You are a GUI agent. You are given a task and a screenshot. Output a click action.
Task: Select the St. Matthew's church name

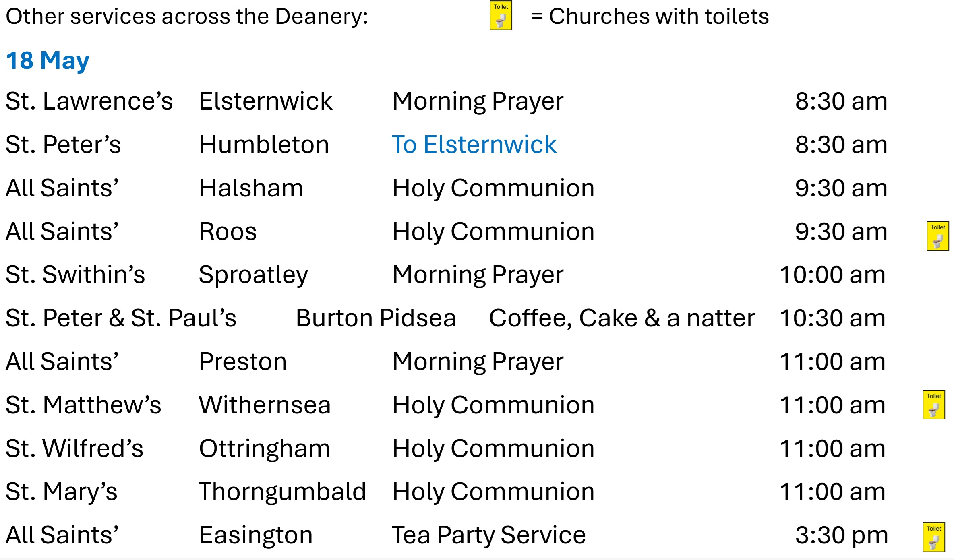pyautogui.click(x=83, y=405)
